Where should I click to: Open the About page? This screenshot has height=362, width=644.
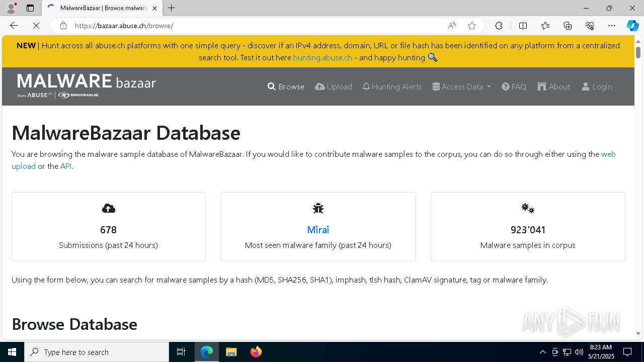click(x=553, y=86)
